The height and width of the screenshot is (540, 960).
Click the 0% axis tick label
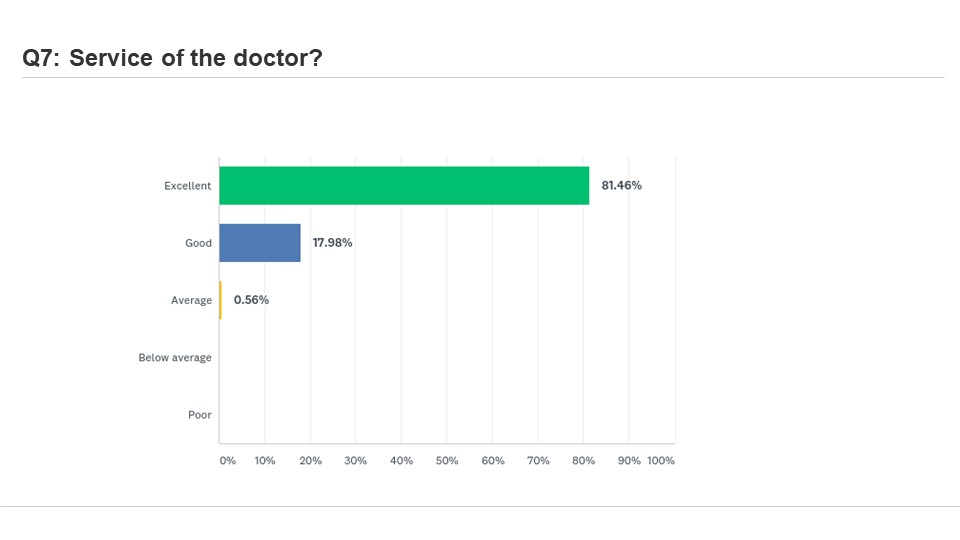tap(228, 460)
